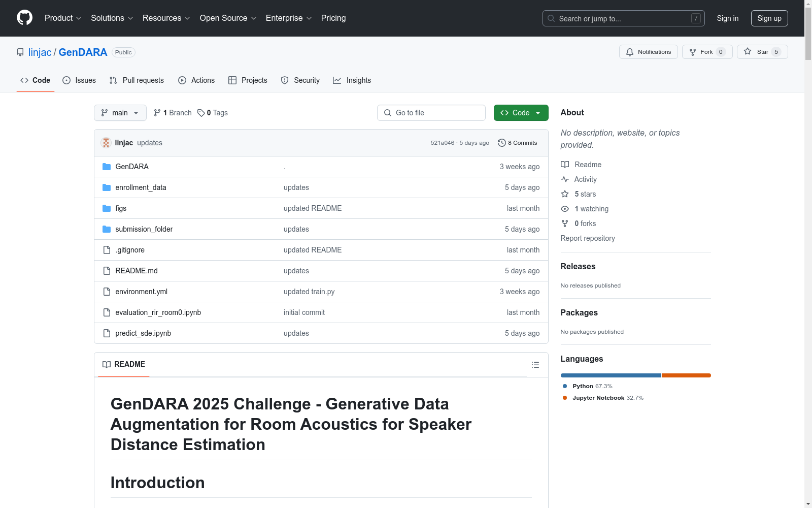
Task: Click the .gitignore file icon
Action: [x=107, y=250]
